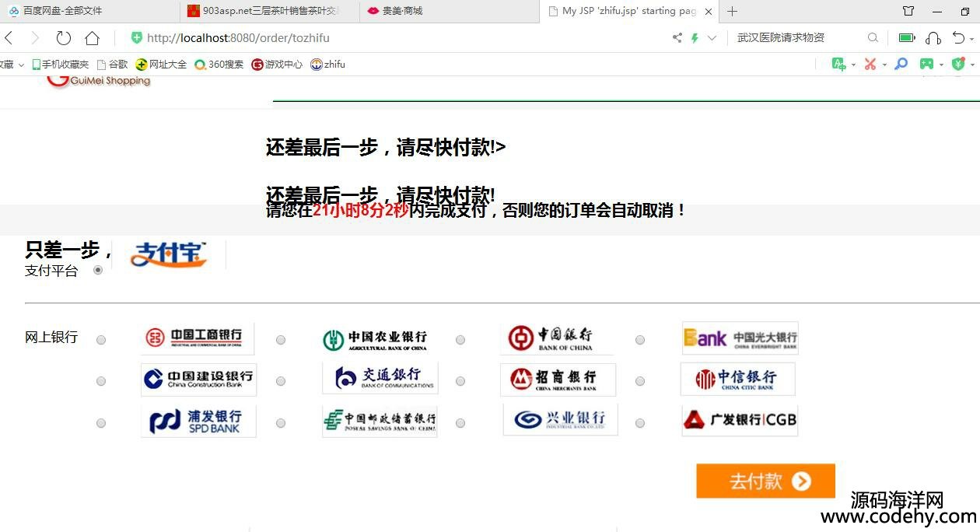980x532 pixels.
Task: Click the orange 去付款 button
Action: 765,481
